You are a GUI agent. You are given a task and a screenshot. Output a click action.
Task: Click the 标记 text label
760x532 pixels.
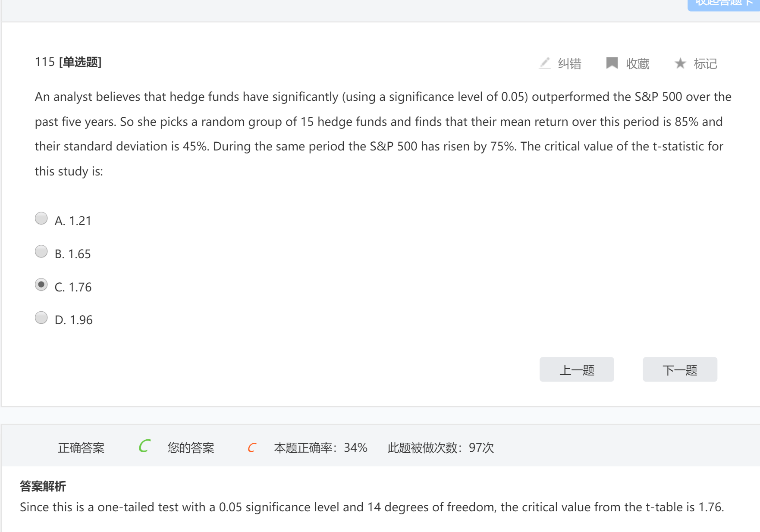click(705, 64)
